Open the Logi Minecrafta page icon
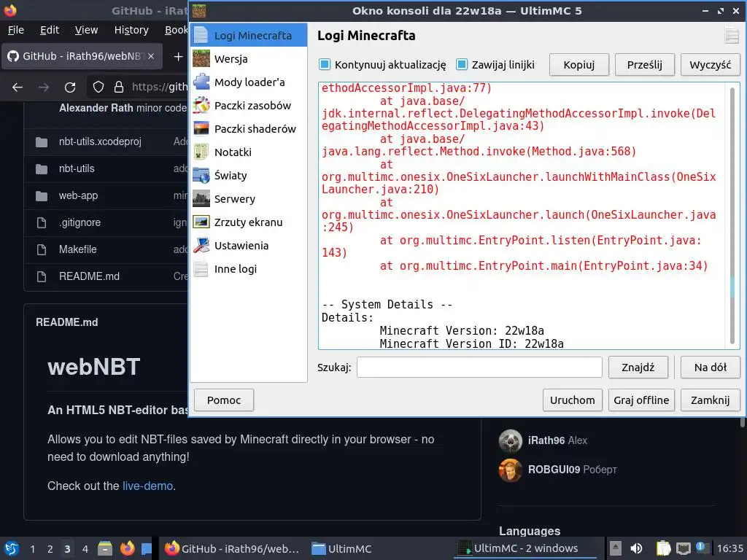The width and height of the screenshot is (747, 560). pos(201,35)
